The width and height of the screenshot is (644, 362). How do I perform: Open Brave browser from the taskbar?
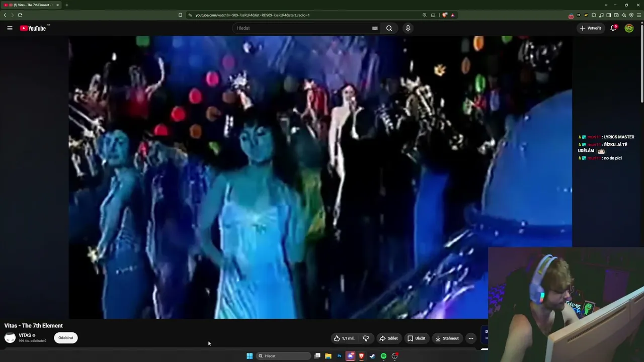pos(361,356)
